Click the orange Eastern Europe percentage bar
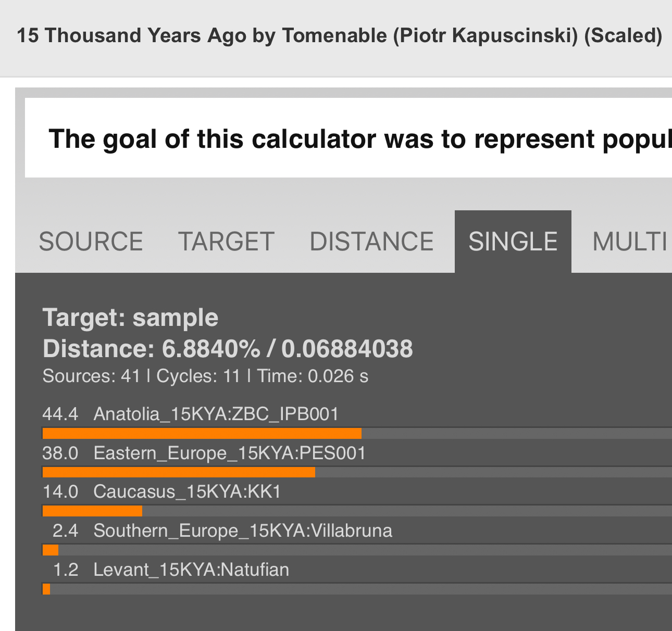The height and width of the screenshot is (631, 672). point(179,472)
